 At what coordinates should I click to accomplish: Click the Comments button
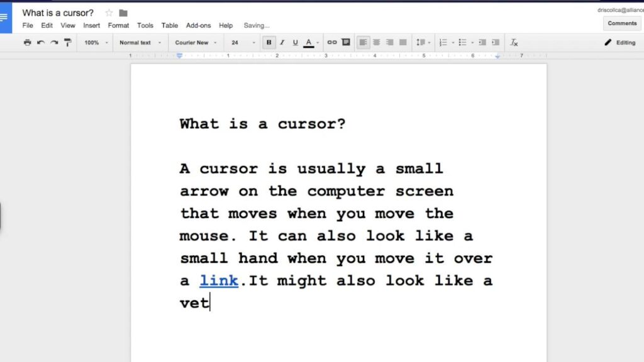tap(621, 23)
